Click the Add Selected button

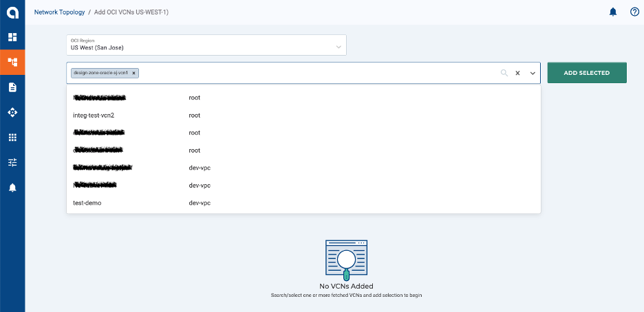click(587, 73)
